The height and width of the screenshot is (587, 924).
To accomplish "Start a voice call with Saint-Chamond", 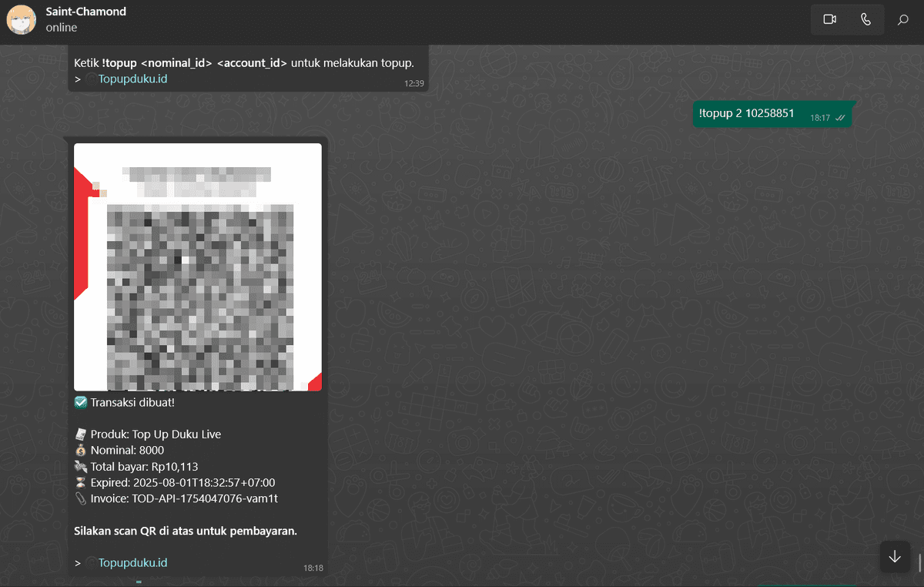I will tap(865, 19).
